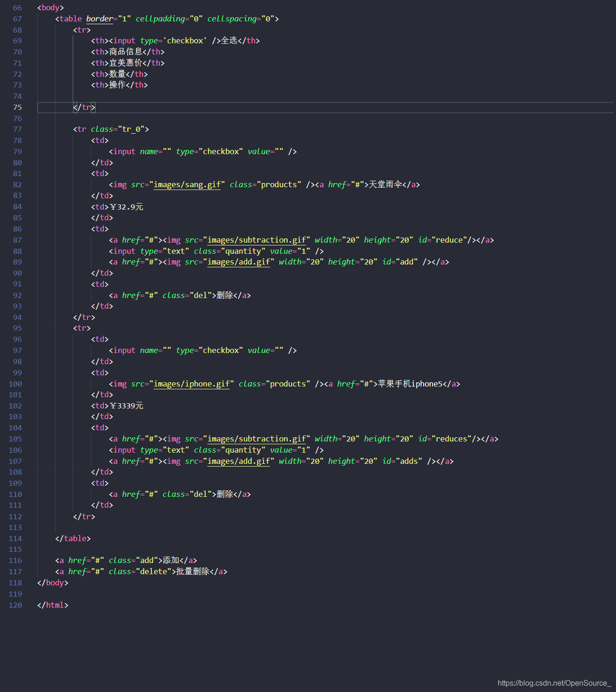
Task: Click the id="reduce" attribute
Action: pos(442,240)
